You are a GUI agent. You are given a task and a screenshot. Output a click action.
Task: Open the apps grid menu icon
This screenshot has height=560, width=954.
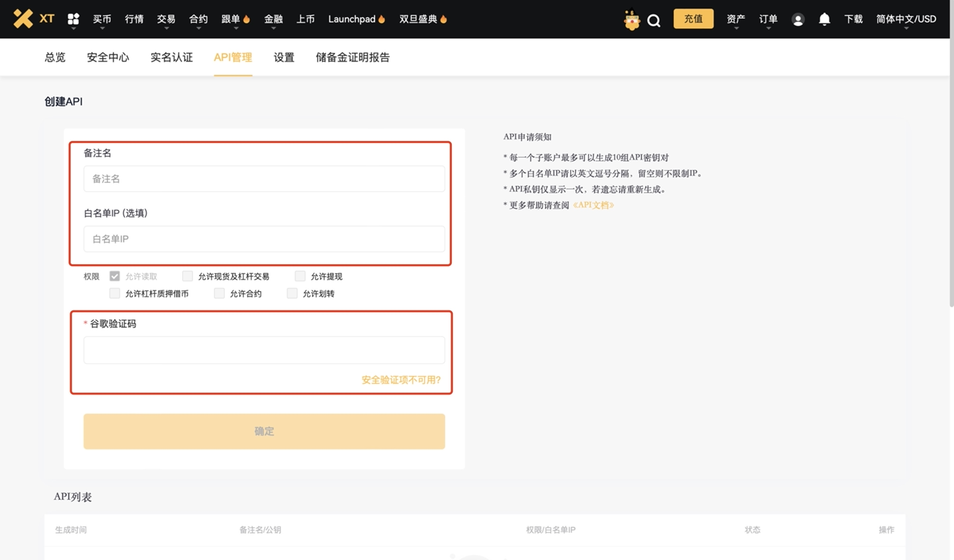[x=74, y=19]
